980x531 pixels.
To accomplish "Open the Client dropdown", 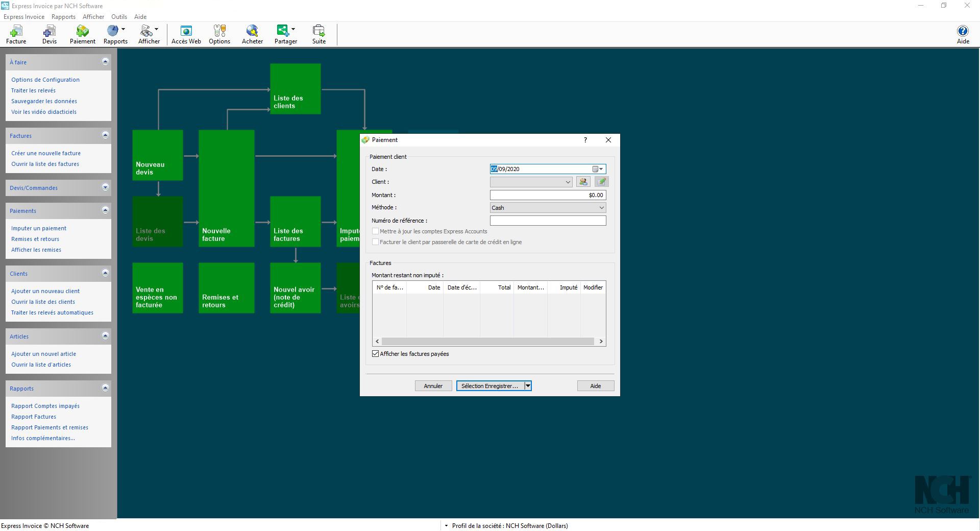I will [x=531, y=182].
